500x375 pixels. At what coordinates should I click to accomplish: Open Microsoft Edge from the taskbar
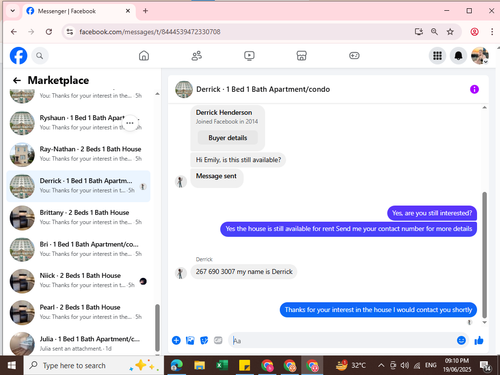176,365
